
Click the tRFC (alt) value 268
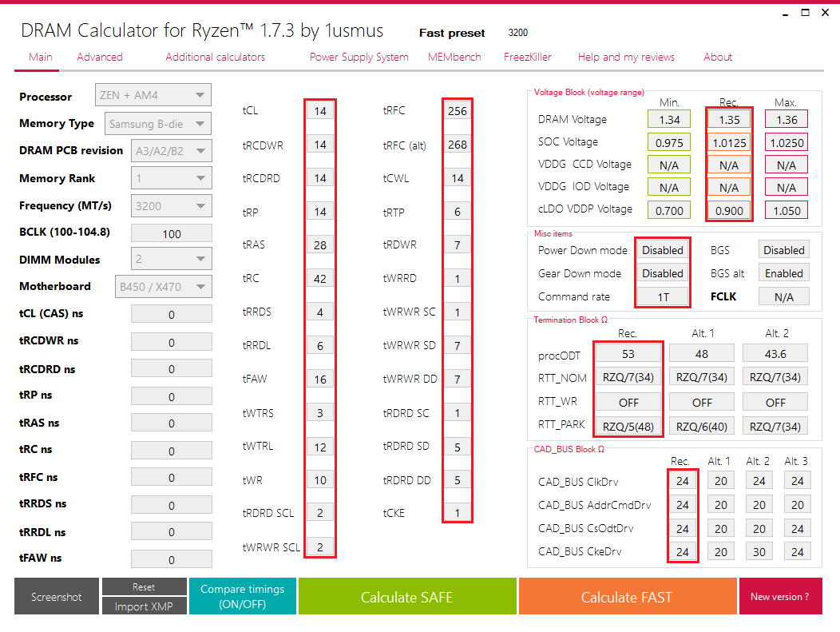point(457,145)
